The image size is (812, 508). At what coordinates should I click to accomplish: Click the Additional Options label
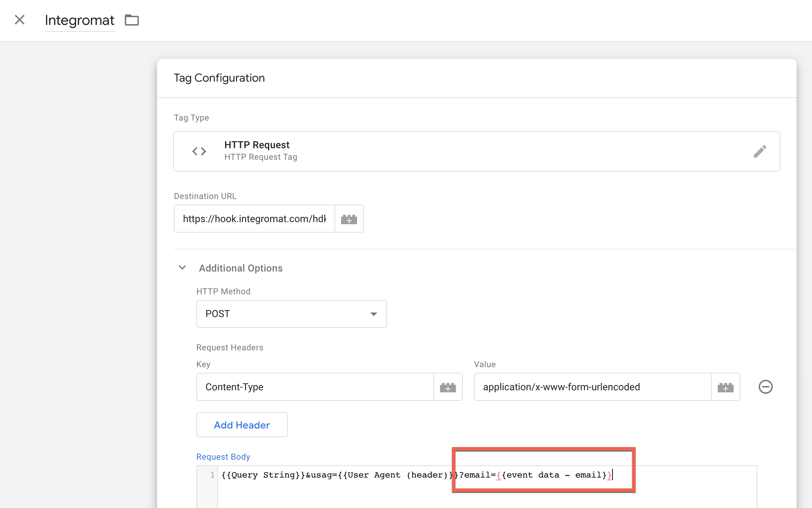point(241,268)
